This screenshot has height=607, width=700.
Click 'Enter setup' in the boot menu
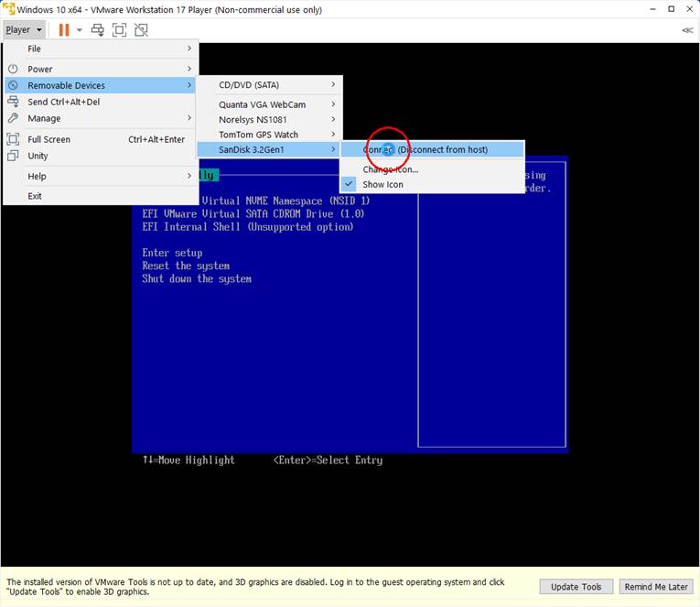172,253
